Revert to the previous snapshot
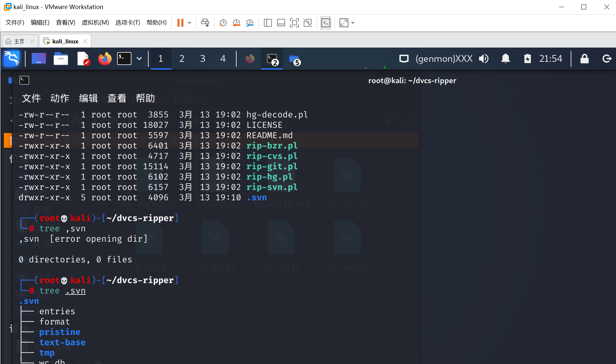616x364 pixels. point(237,23)
